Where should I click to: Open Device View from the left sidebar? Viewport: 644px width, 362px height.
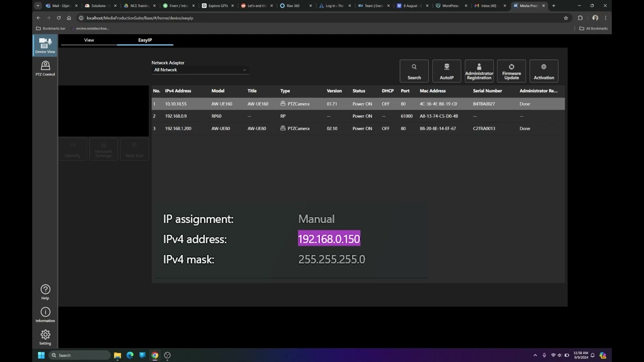(45, 45)
